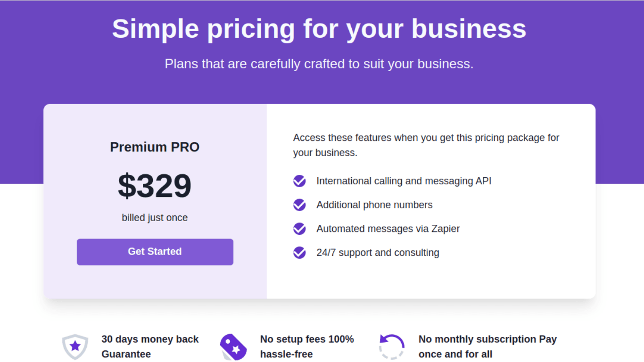Click the purple price tag icon
Image resolution: width=644 pixels, height=362 pixels.
[233, 347]
